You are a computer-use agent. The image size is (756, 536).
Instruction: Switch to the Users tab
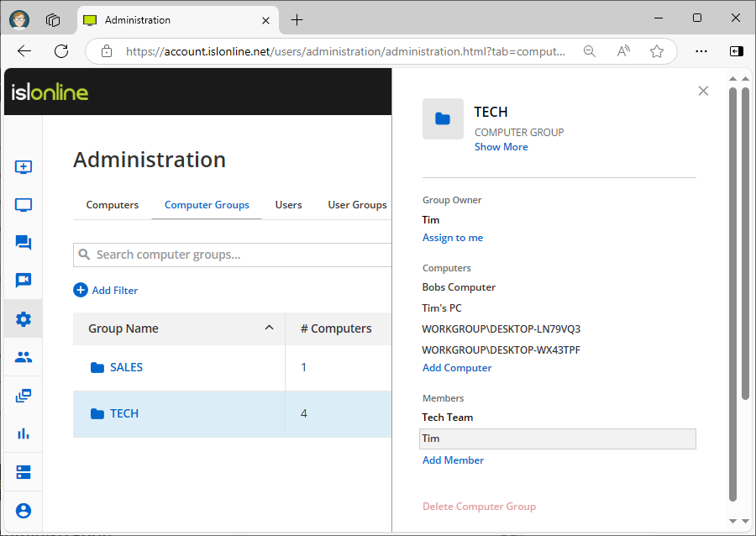coord(288,205)
